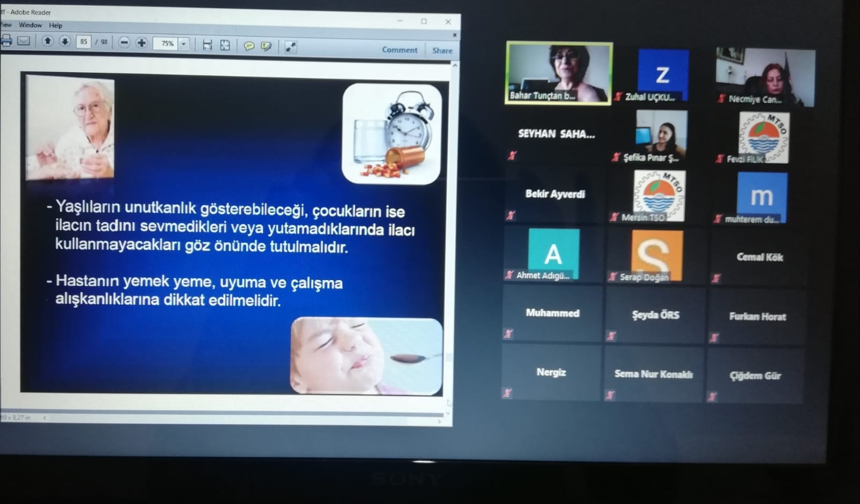
Task: Zoom out with the minus button
Action: click(x=124, y=42)
